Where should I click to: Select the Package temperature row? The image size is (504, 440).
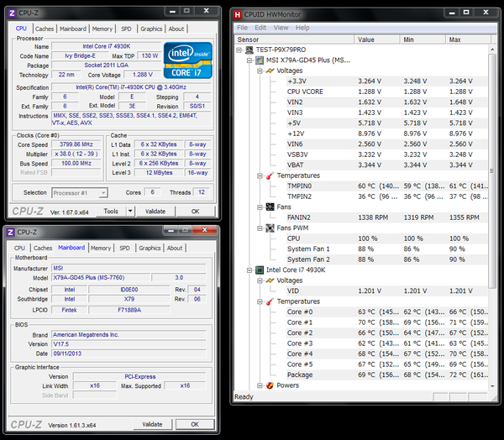386,375
